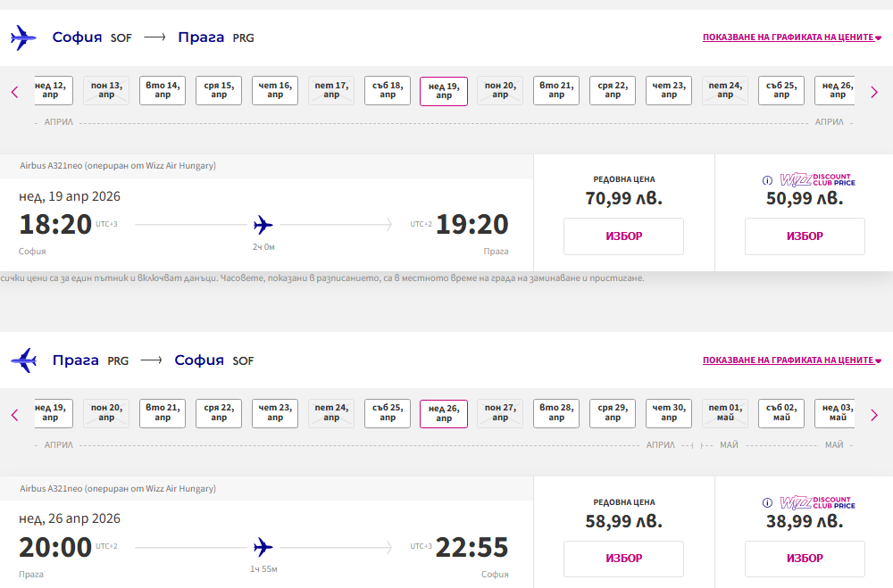893x588 pixels.
Task: Click previous dates arrow for Sofia–Prague
Action: point(15,92)
